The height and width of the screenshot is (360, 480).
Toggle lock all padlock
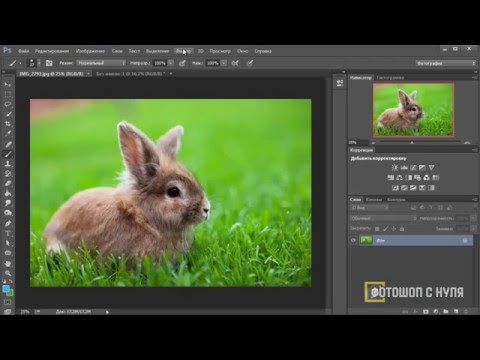(x=402, y=229)
